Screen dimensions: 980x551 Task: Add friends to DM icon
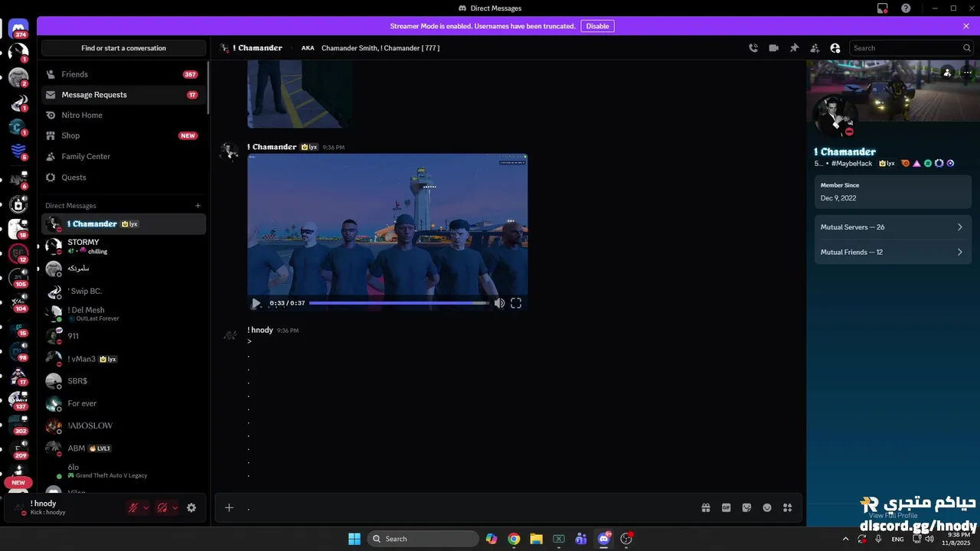[815, 47]
